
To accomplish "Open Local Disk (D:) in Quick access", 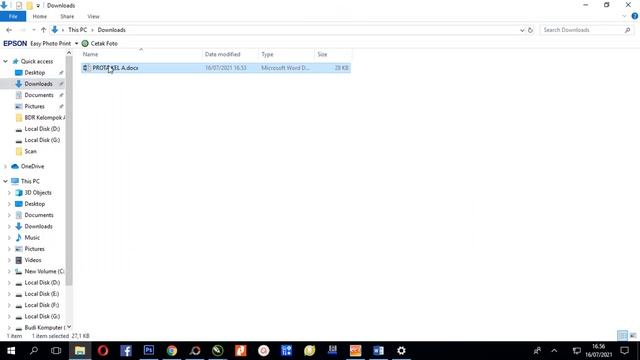I will [x=42, y=129].
